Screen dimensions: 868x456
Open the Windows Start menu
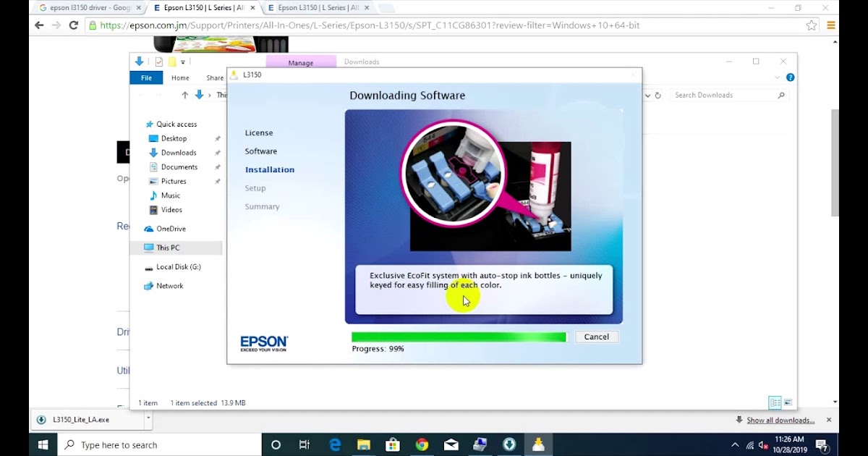(43, 444)
